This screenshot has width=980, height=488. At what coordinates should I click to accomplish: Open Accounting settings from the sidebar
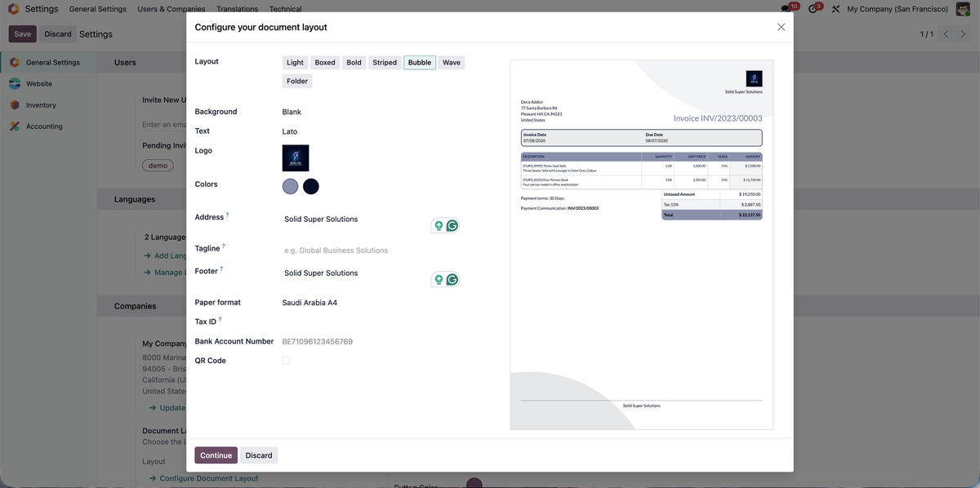[x=41, y=125]
